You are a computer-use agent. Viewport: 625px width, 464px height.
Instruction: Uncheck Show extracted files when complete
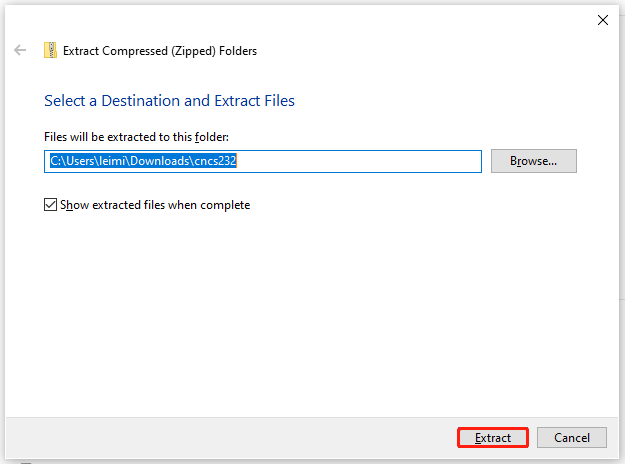pos(50,205)
